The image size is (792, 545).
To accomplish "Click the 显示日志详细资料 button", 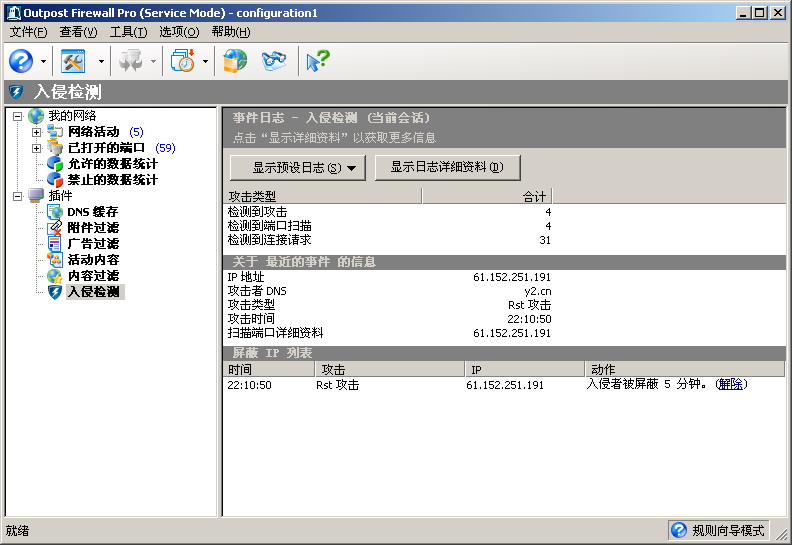I will point(447,168).
